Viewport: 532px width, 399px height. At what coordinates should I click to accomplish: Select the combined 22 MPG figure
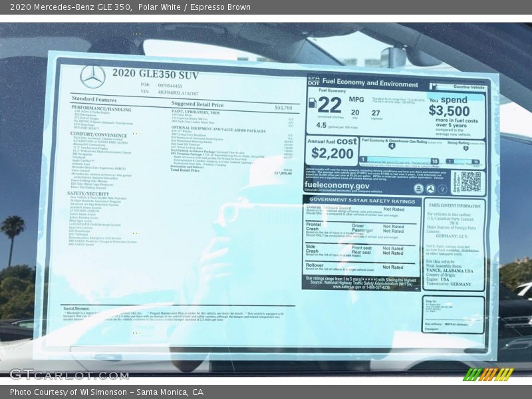[329, 105]
